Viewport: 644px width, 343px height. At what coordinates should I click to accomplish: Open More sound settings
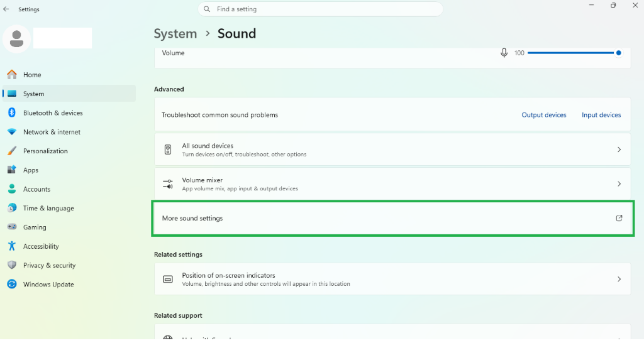(x=392, y=218)
